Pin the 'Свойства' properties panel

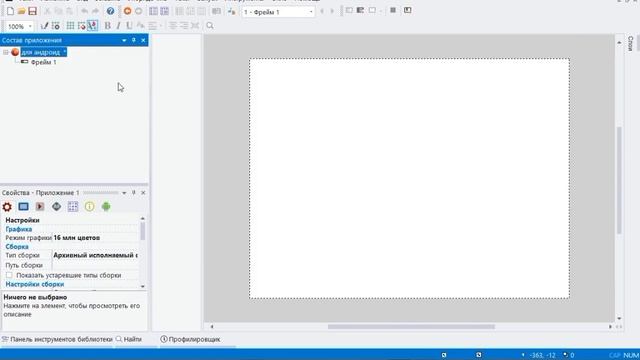pos(133,193)
